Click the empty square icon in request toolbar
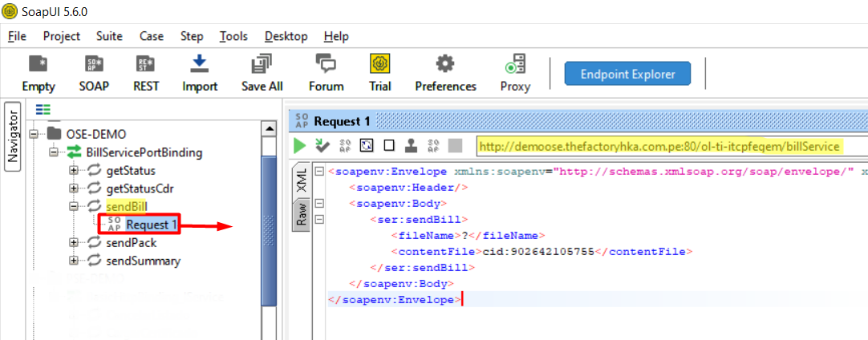This screenshot has height=340, width=868. [389, 146]
